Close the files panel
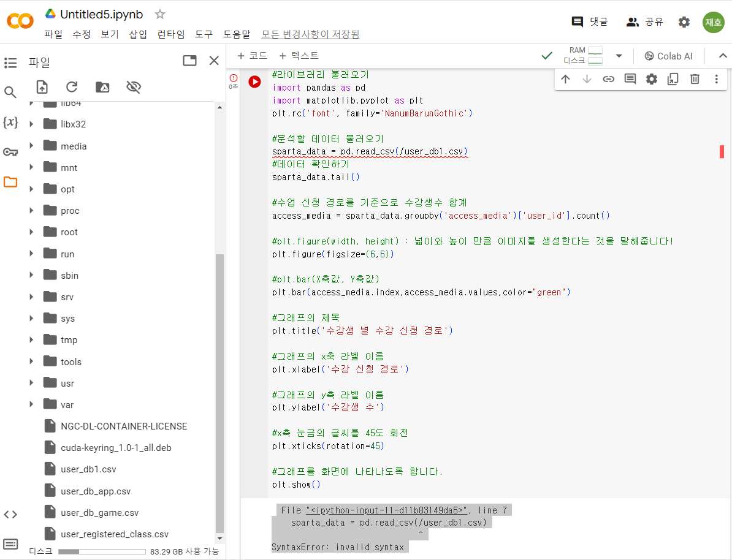Image resolution: width=732 pixels, height=560 pixels. pyautogui.click(x=214, y=61)
